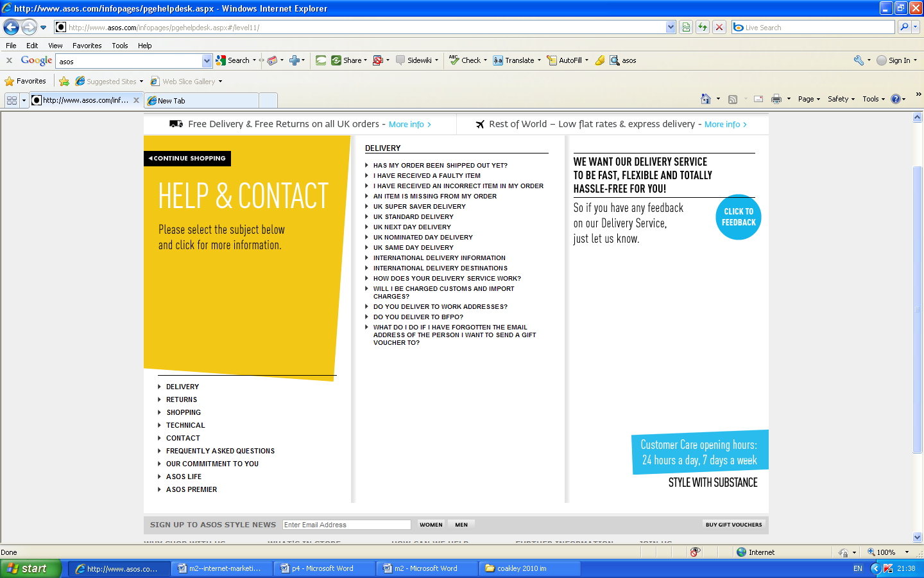Click UK delivery More info link

tap(410, 125)
